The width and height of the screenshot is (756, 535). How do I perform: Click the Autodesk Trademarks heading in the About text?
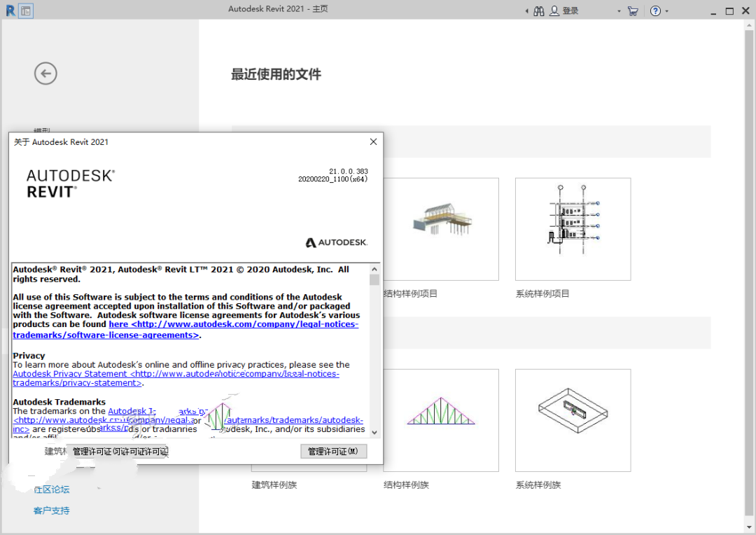[59, 402]
